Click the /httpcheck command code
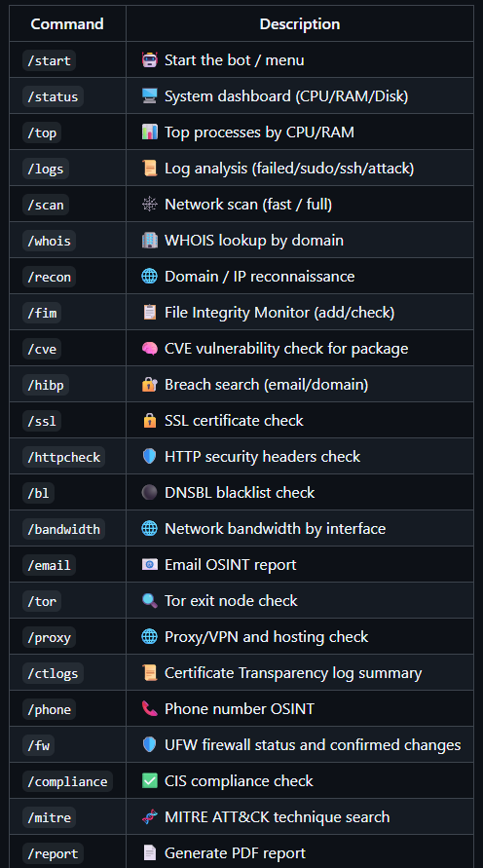The image size is (483, 868). point(63,457)
